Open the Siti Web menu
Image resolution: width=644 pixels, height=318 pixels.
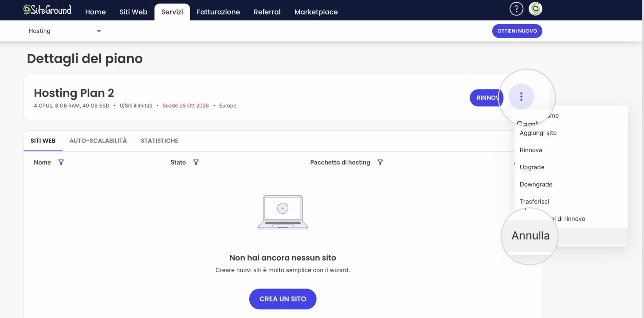pos(133,12)
